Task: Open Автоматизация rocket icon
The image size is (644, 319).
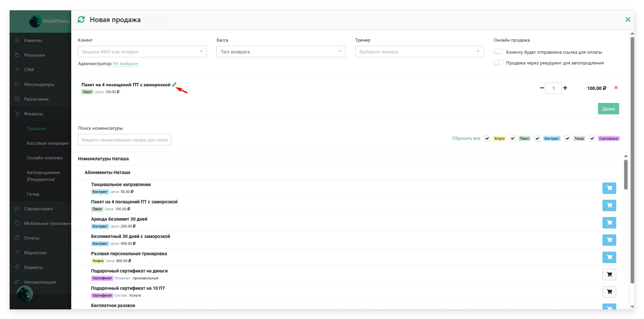Action: [17, 282]
